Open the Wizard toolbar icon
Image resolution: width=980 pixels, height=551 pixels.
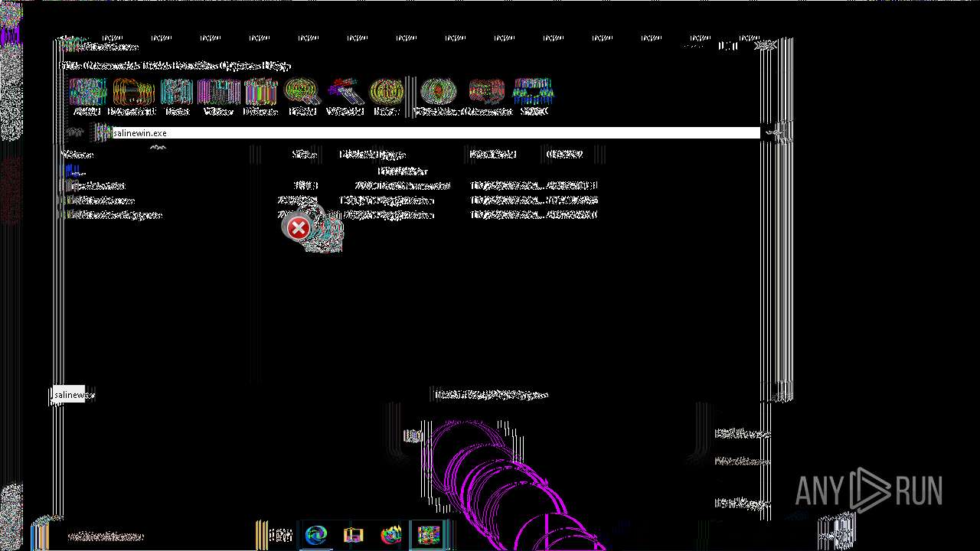point(345,96)
